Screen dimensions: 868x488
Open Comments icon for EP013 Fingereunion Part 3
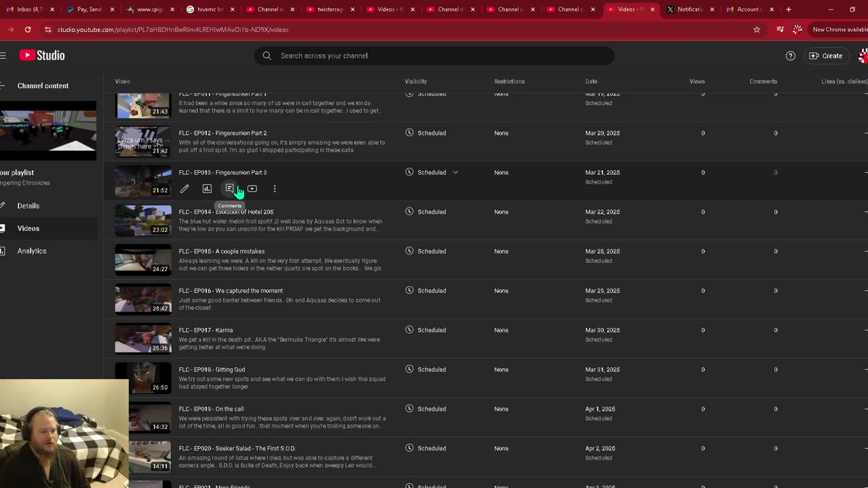pyautogui.click(x=229, y=188)
